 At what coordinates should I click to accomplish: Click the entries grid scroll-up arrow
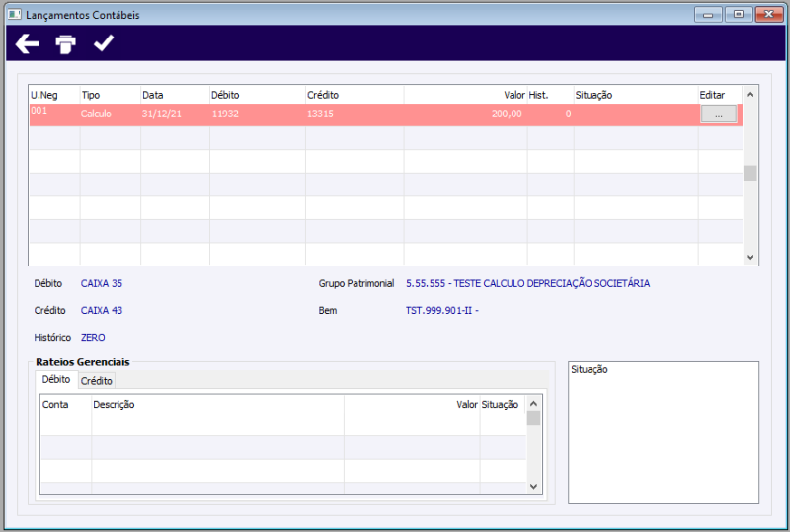click(750, 94)
